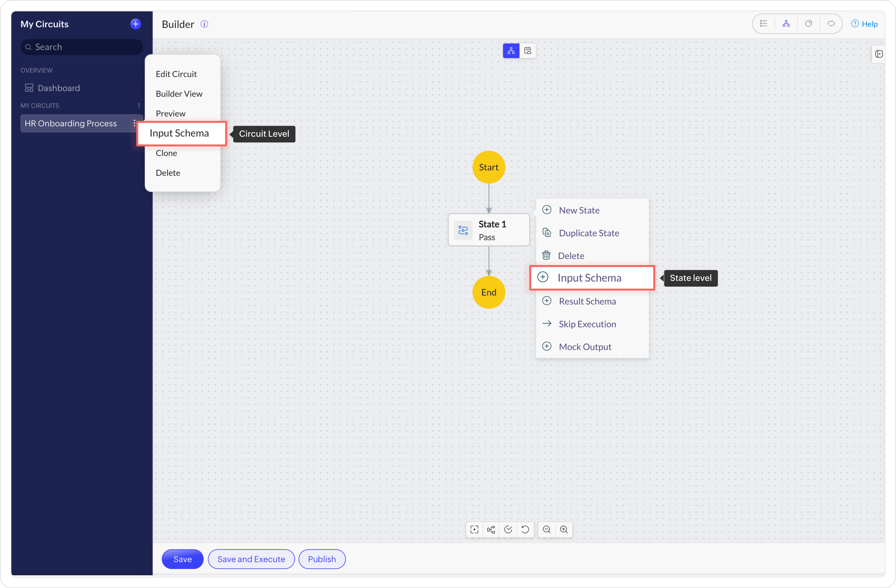The height and width of the screenshot is (588, 896).
Task: Click the zoom in magnifier icon
Action: pyautogui.click(x=564, y=530)
